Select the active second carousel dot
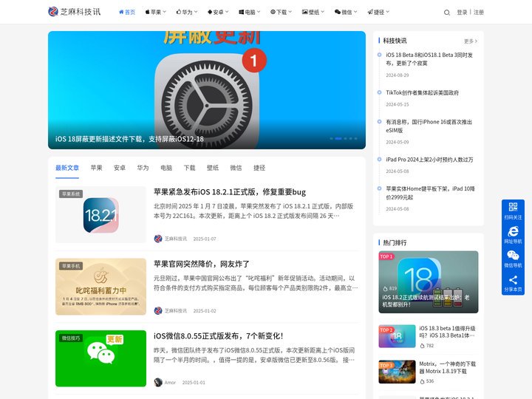Viewport: 532px width, 399px height. point(338,138)
